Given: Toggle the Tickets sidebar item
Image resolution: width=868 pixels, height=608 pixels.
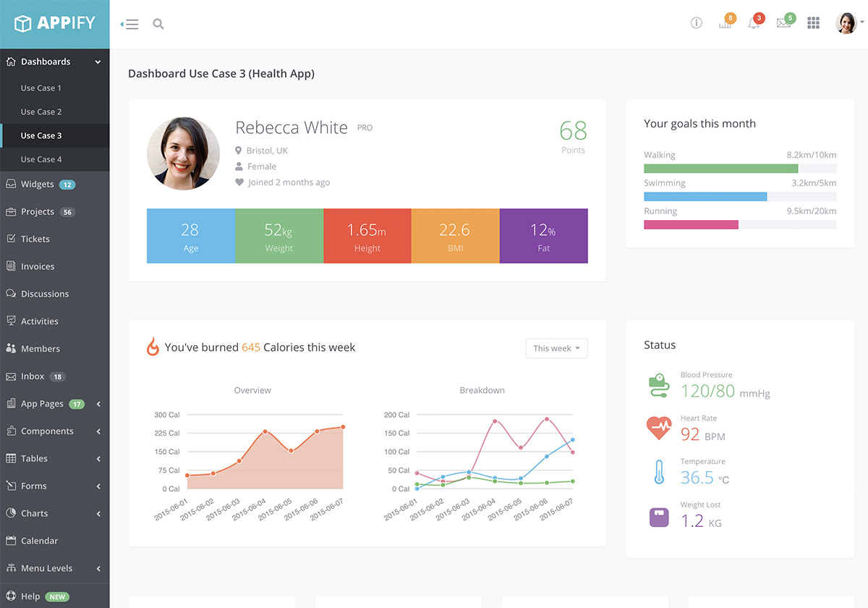Looking at the screenshot, I should pos(35,238).
